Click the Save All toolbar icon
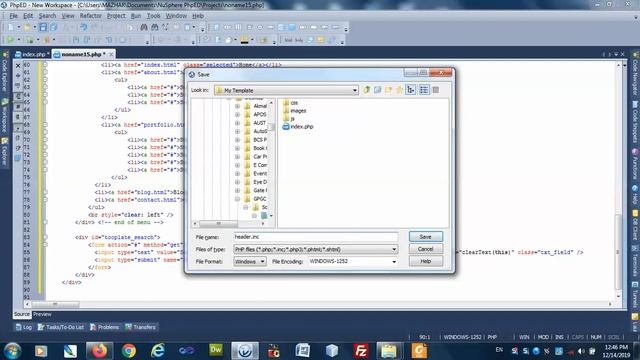 pos(53,27)
